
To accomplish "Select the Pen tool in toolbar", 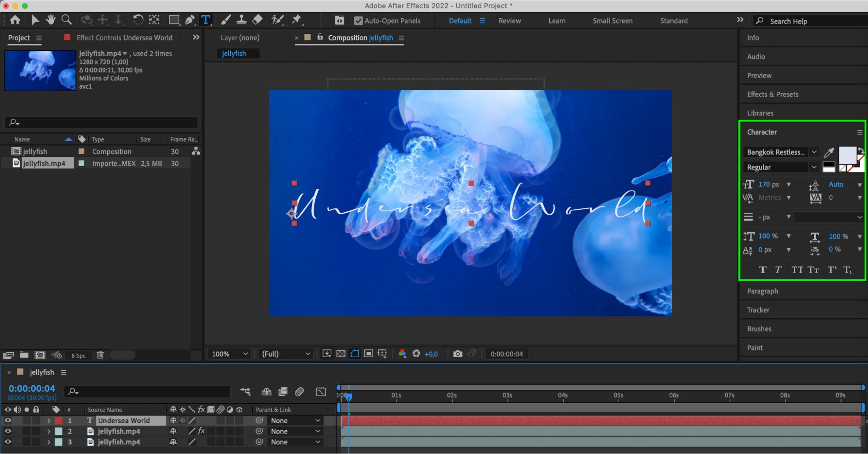I will (190, 20).
